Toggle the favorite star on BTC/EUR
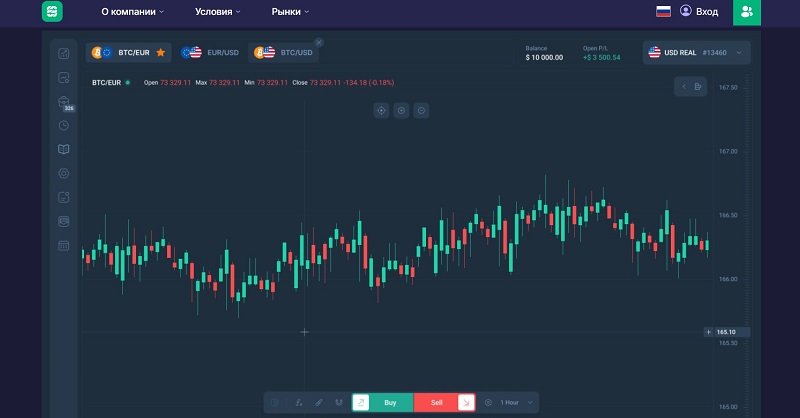The height and width of the screenshot is (418, 800). click(x=160, y=52)
